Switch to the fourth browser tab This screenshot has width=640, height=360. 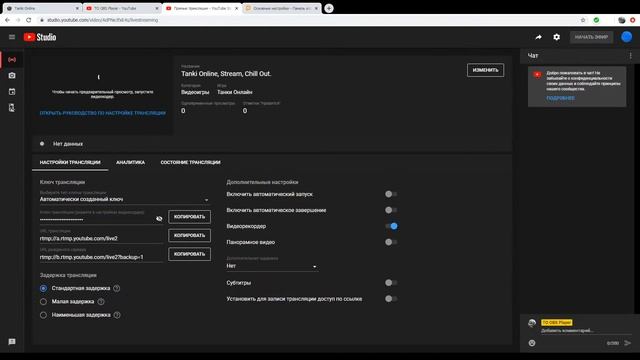click(x=281, y=8)
